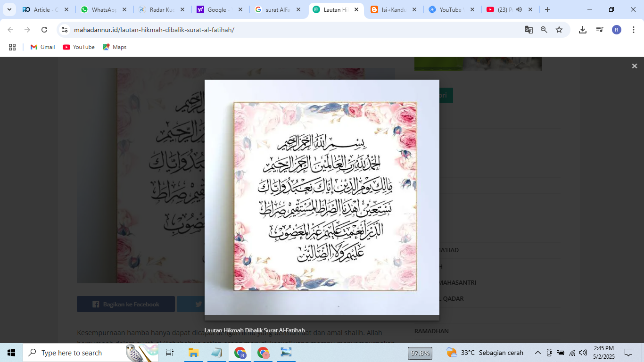Screen dimensions: 644x362
Task: Switch to the Yahoo Google tab
Action: tap(220, 9)
